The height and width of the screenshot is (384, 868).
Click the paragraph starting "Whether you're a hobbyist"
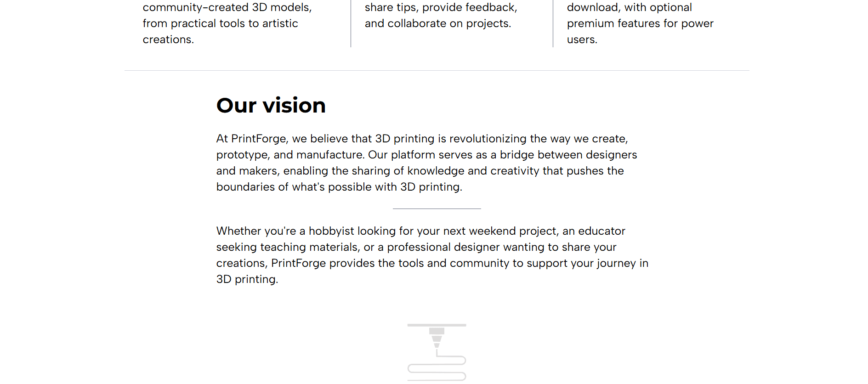(432, 255)
